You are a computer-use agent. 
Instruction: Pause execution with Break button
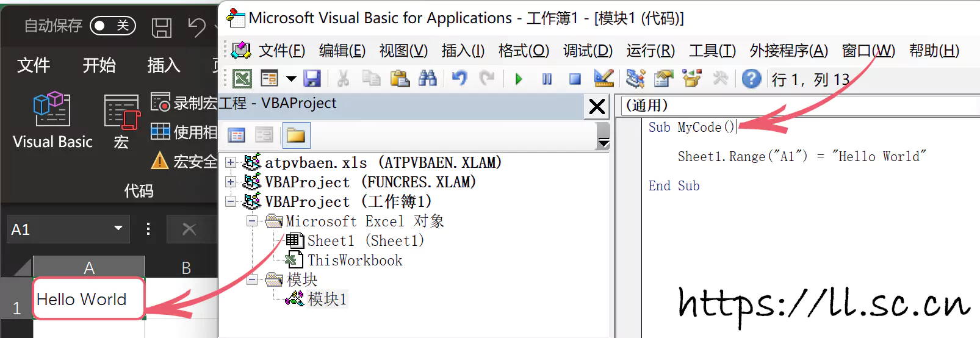coord(547,79)
